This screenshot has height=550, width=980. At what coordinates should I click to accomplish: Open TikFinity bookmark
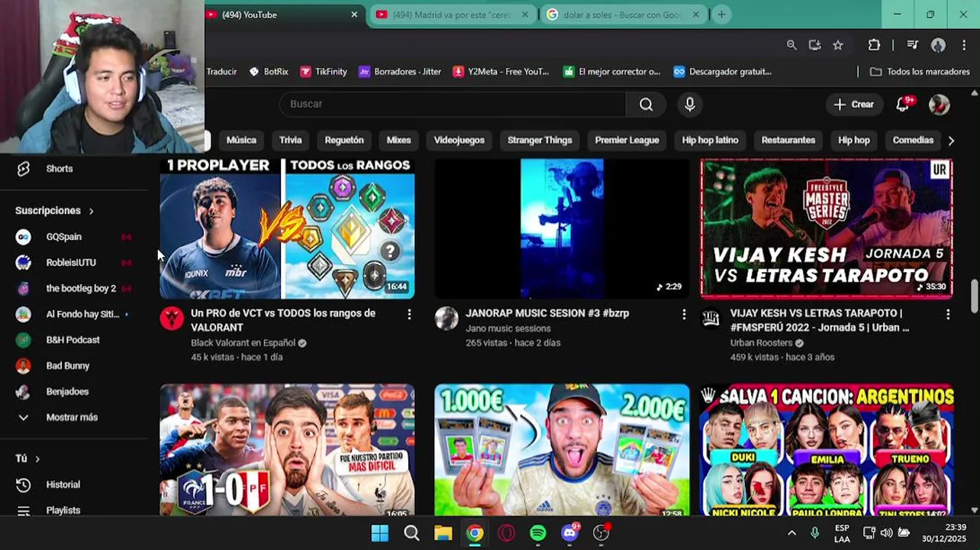[323, 72]
